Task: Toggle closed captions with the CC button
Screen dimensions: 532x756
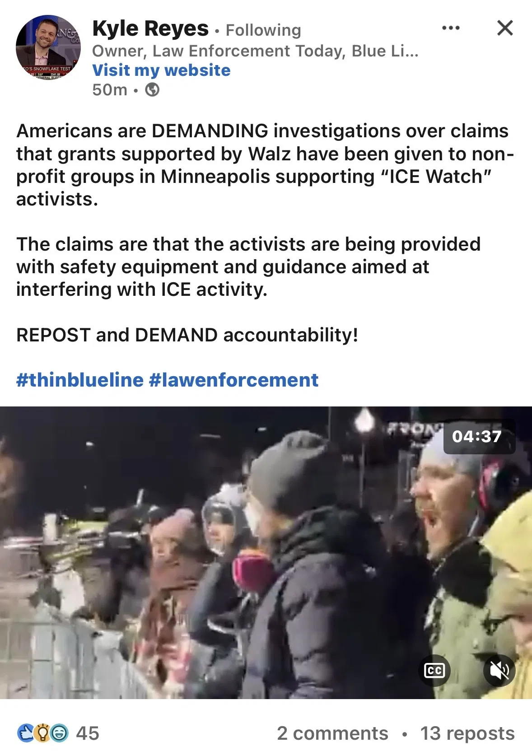Action: pos(434,670)
